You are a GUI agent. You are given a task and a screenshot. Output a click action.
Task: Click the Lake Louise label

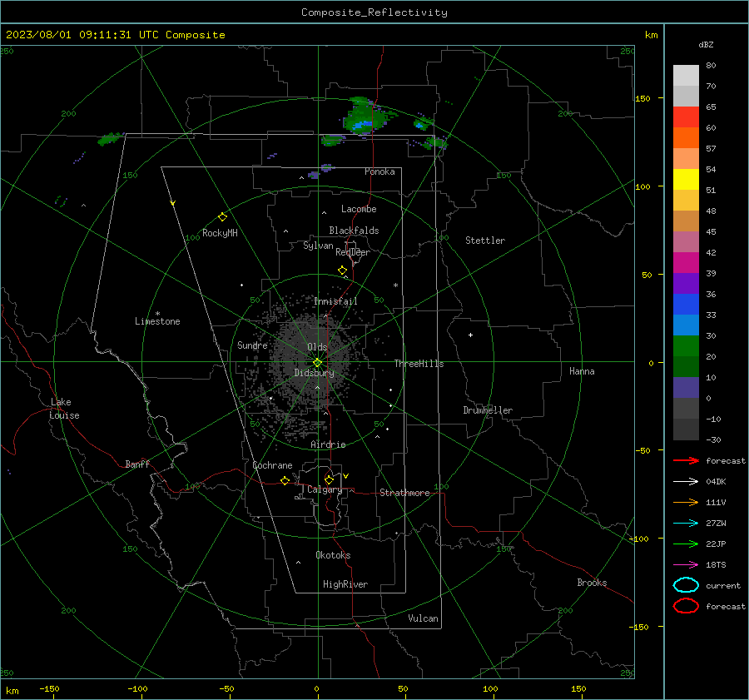click(x=64, y=409)
